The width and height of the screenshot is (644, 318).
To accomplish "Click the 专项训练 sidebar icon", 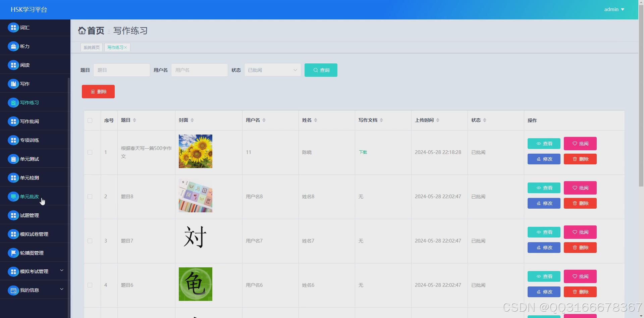I will 13,140.
